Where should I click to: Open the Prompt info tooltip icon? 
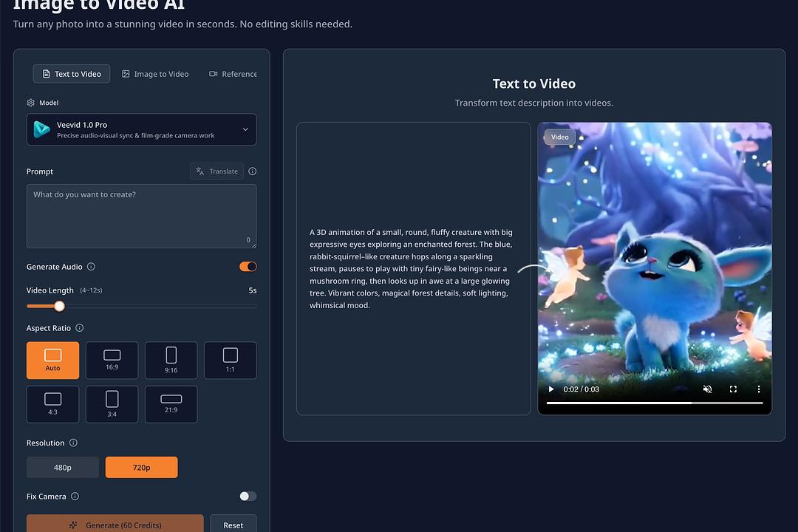pos(252,171)
